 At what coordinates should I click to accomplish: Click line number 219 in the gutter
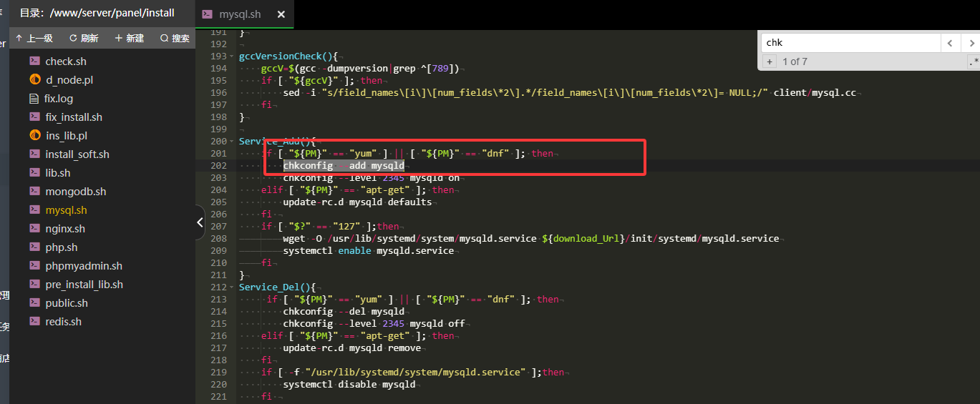(218, 372)
